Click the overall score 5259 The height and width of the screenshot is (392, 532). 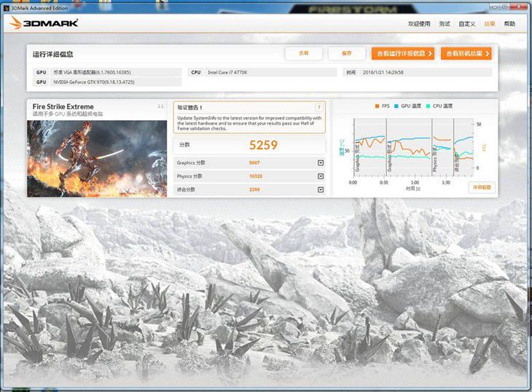coord(263,145)
